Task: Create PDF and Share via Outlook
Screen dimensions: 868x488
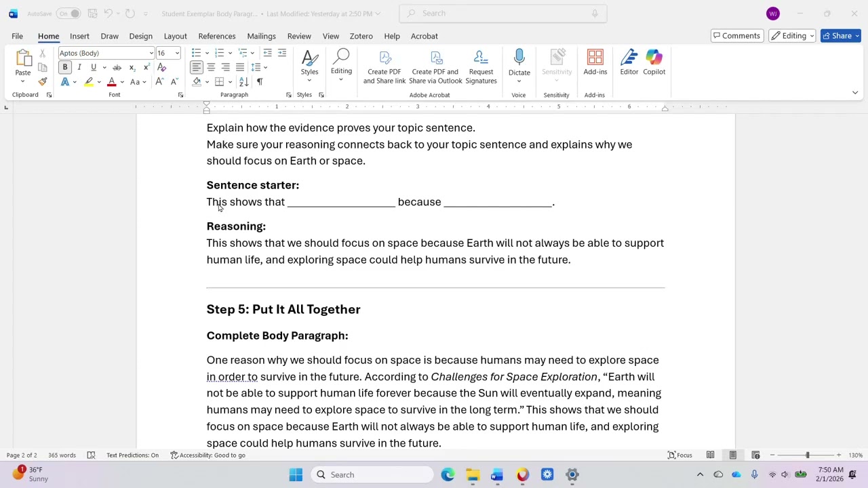Action: (x=435, y=67)
